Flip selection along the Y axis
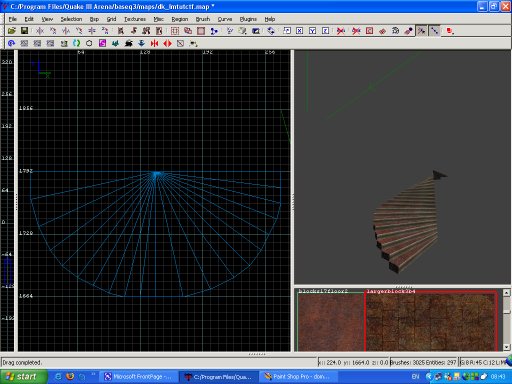Image resolution: width=512 pixels, height=384 pixels. click(x=66, y=31)
